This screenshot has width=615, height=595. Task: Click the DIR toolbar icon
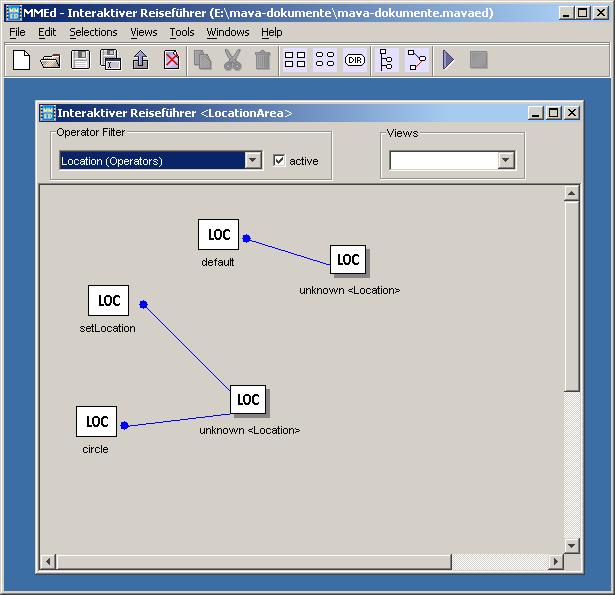[x=355, y=60]
